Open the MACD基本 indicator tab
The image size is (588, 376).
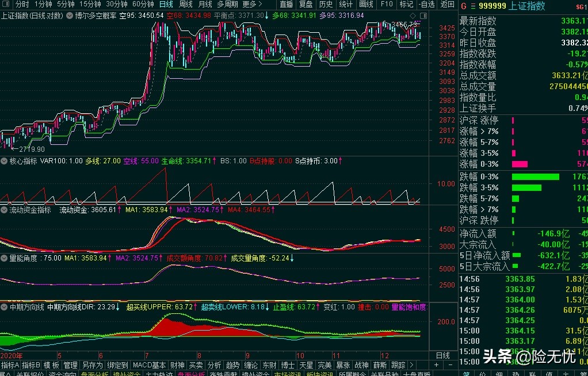[150, 365]
